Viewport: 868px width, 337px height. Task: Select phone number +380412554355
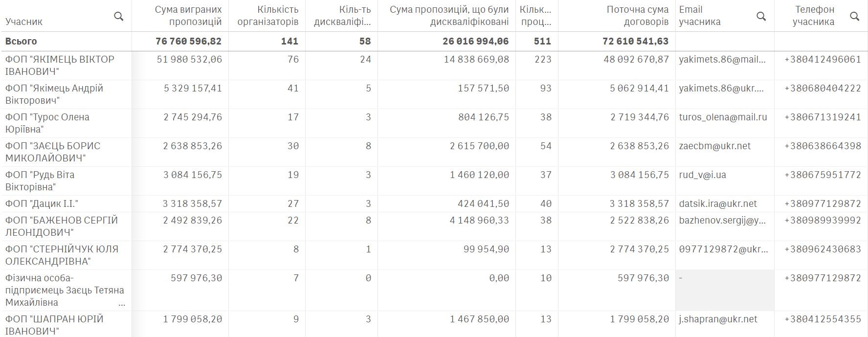point(823,319)
